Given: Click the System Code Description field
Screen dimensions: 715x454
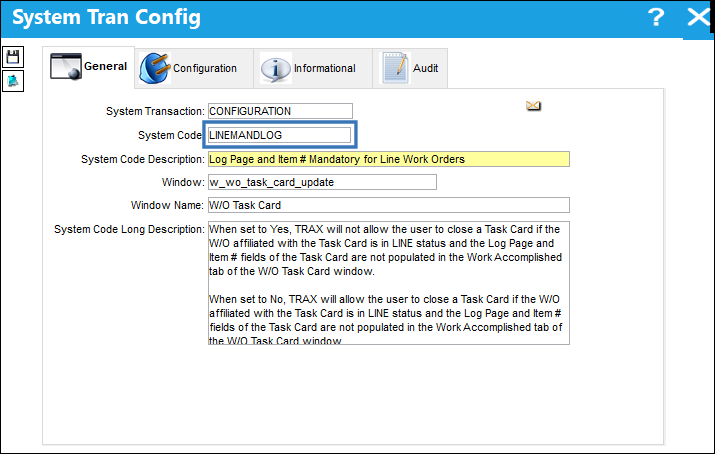Looking at the screenshot, I should tap(389, 159).
